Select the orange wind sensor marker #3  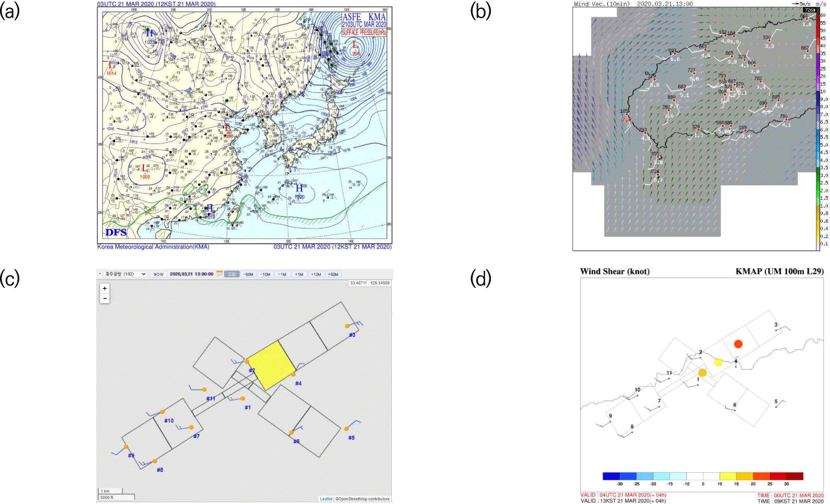point(347,326)
